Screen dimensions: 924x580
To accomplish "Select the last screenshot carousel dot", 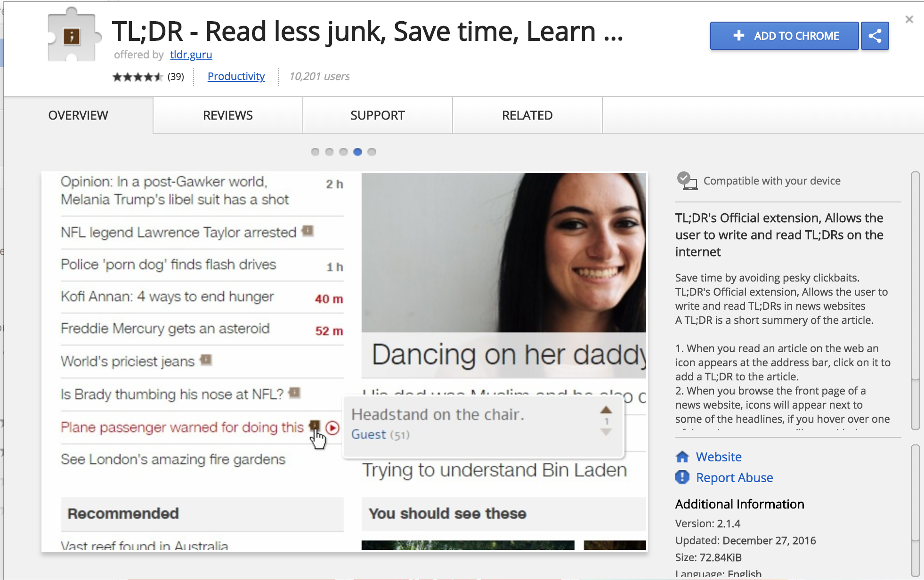I will point(372,152).
